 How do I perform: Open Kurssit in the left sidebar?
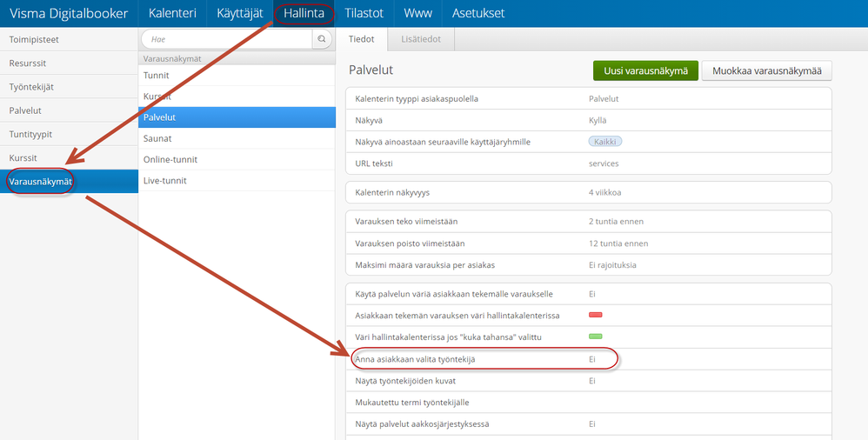click(70, 157)
